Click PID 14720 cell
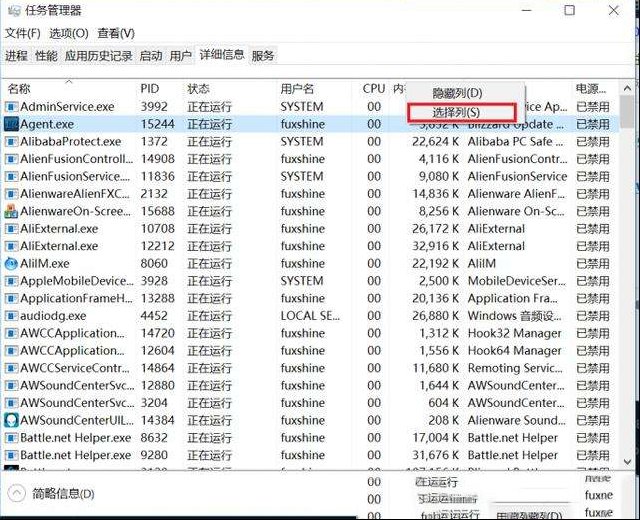This screenshot has height=520, width=640. pos(158,333)
